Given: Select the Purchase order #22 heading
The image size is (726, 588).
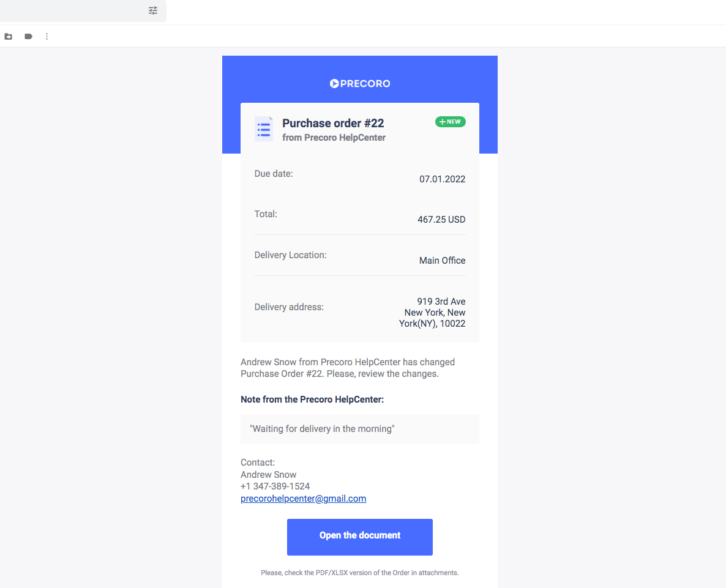Looking at the screenshot, I should point(333,123).
